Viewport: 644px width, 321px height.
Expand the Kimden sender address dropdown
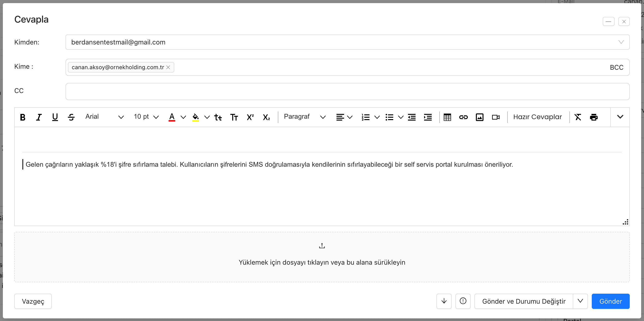(x=621, y=42)
